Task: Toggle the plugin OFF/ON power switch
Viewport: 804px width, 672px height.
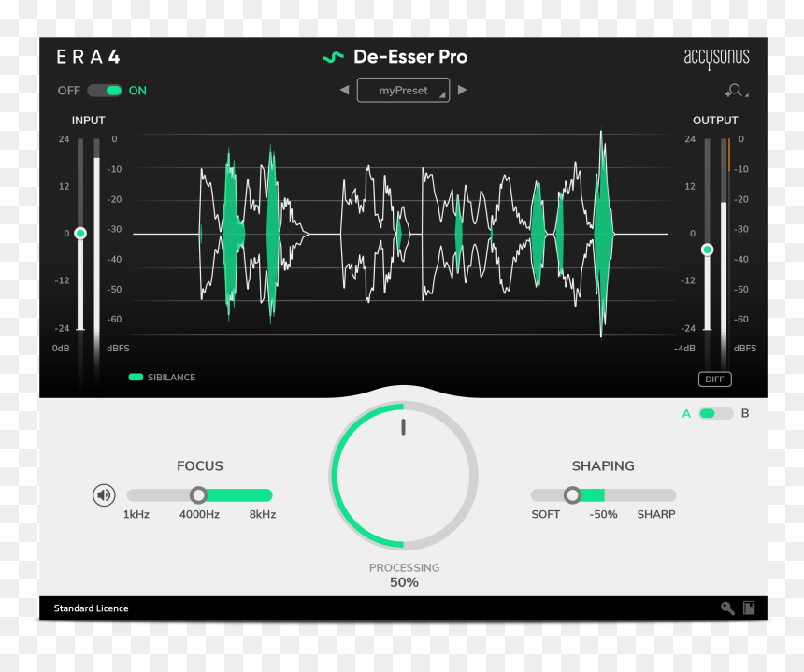Action: pos(105,91)
